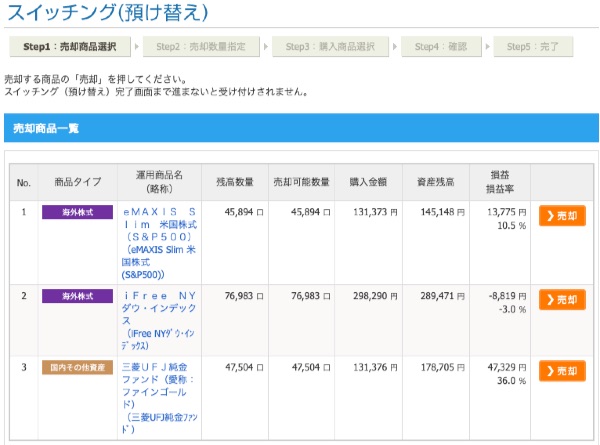Click the profit value 47,329 円
This screenshot has width=600, height=445.
pos(506,367)
